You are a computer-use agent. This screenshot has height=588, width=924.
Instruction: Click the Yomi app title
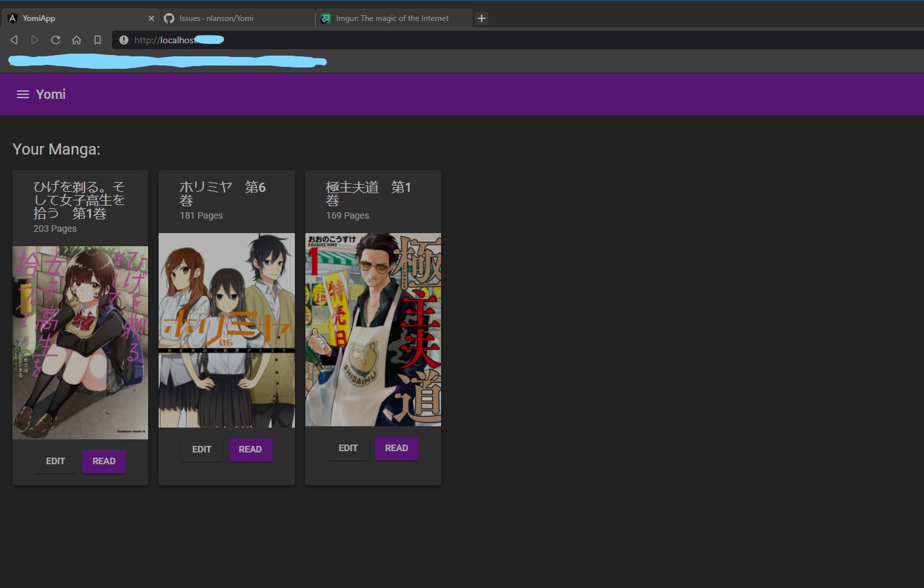51,94
